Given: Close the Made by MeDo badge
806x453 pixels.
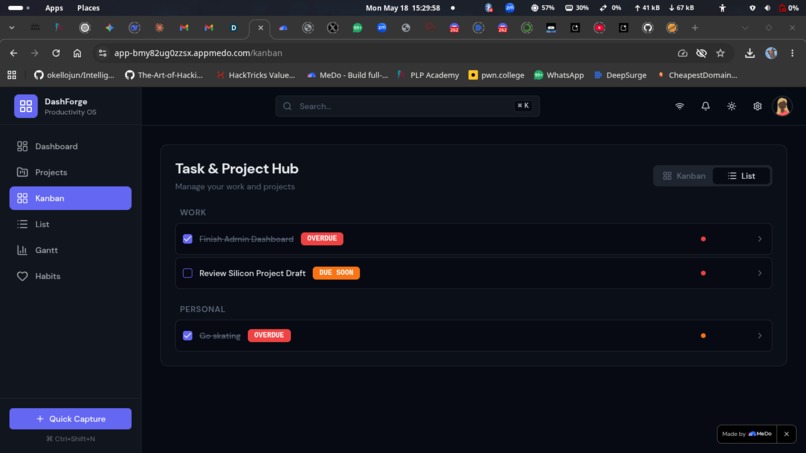Looking at the screenshot, I should (x=786, y=434).
